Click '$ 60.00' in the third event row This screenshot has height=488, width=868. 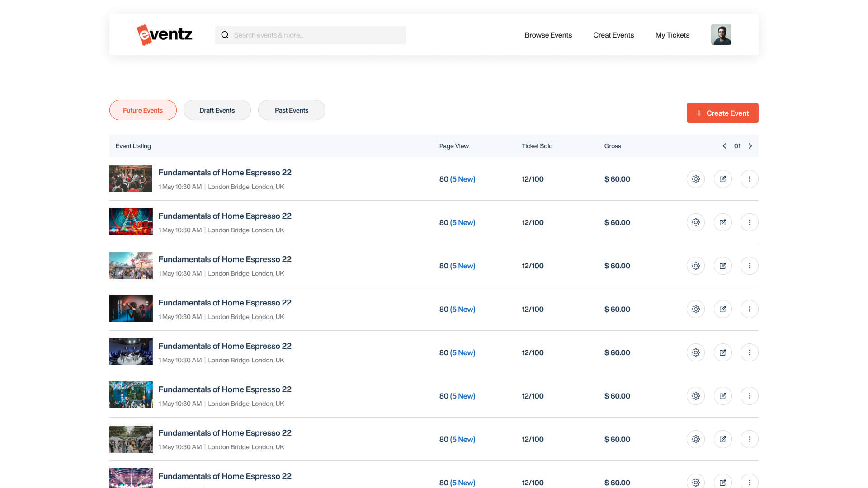[x=617, y=266]
